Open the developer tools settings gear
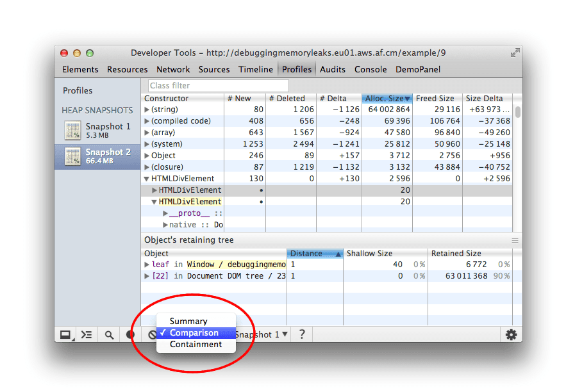 (511, 334)
